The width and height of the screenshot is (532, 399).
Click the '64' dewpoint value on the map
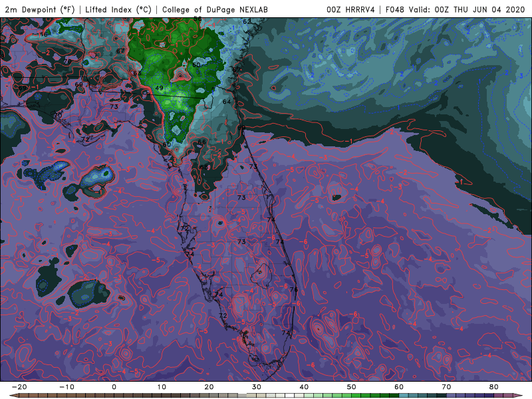tap(227, 102)
